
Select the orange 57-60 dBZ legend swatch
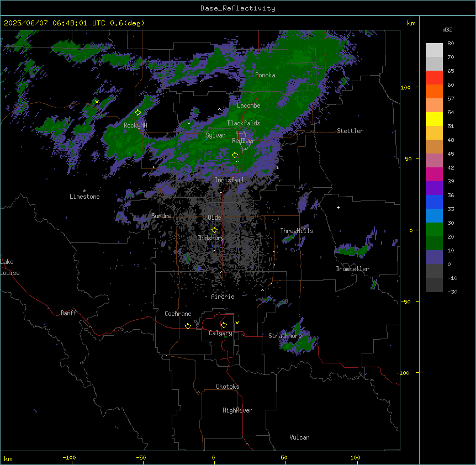point(434,91)
